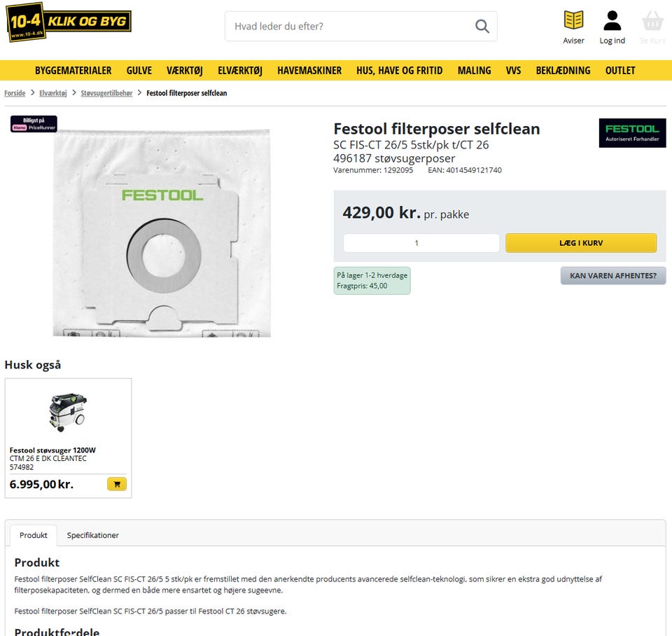The height and width of the screenshot is (636, 672).
Task: Click the Kan varen afhentes button
Action: (613, 276)
